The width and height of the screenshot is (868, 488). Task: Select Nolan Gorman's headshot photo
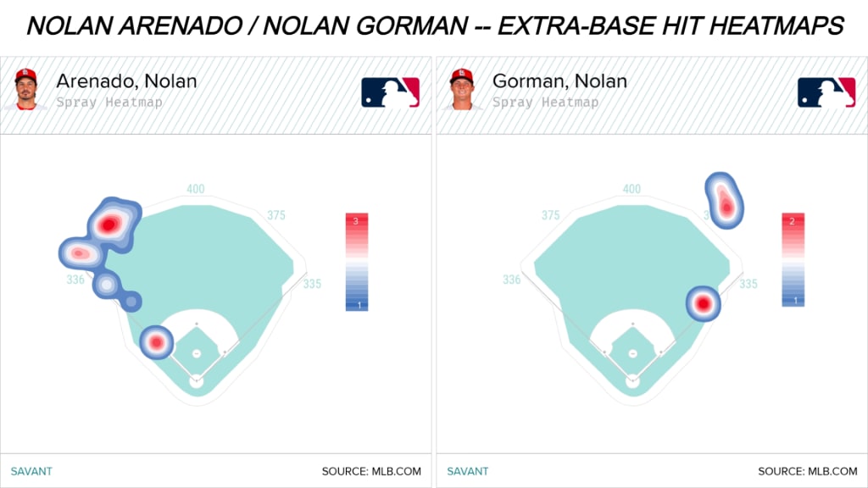462,90
